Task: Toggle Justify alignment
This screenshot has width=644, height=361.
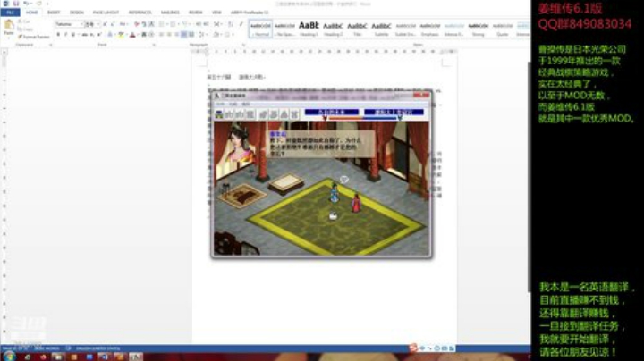Action: pos(184,35)
